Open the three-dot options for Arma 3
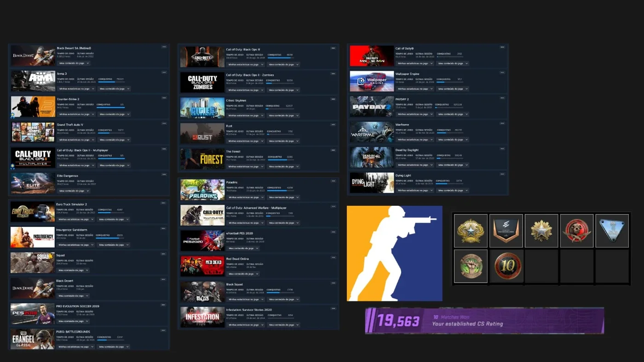Screen dimensions: 644x362 tap(164, 72)
